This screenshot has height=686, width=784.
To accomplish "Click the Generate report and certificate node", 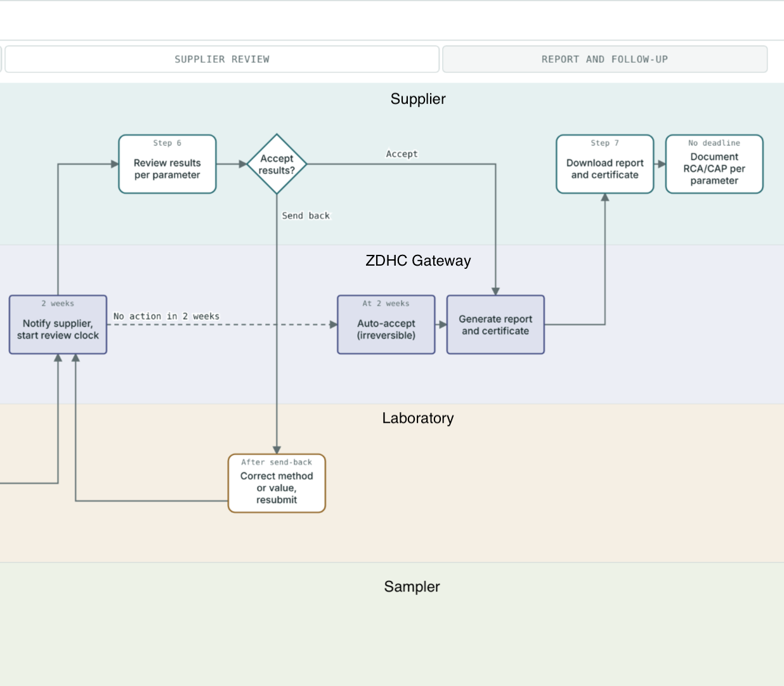I will 495,325.
